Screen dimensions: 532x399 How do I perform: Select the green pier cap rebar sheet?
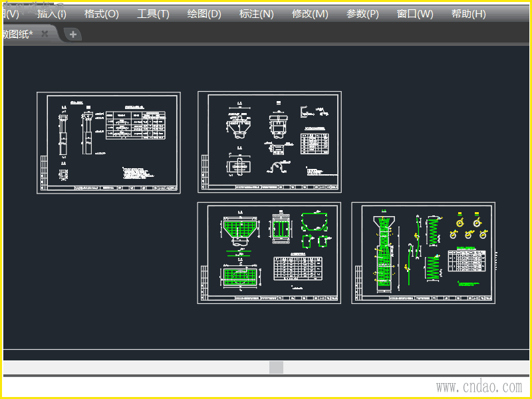pos(269,253)
